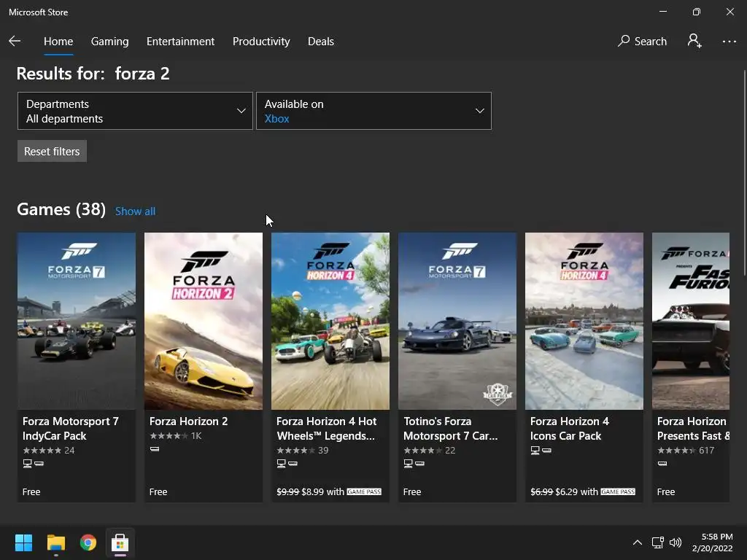Click Microsoft Store taskbar icon

(120, 542)
